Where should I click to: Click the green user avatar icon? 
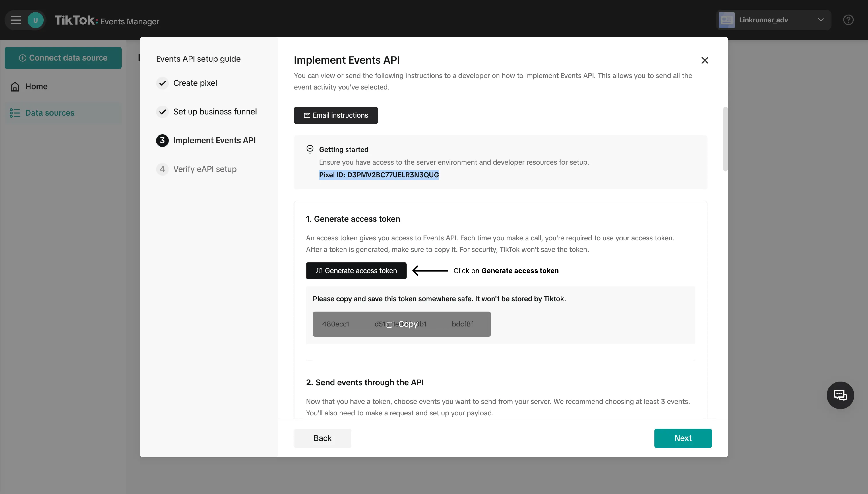point(35,20)
